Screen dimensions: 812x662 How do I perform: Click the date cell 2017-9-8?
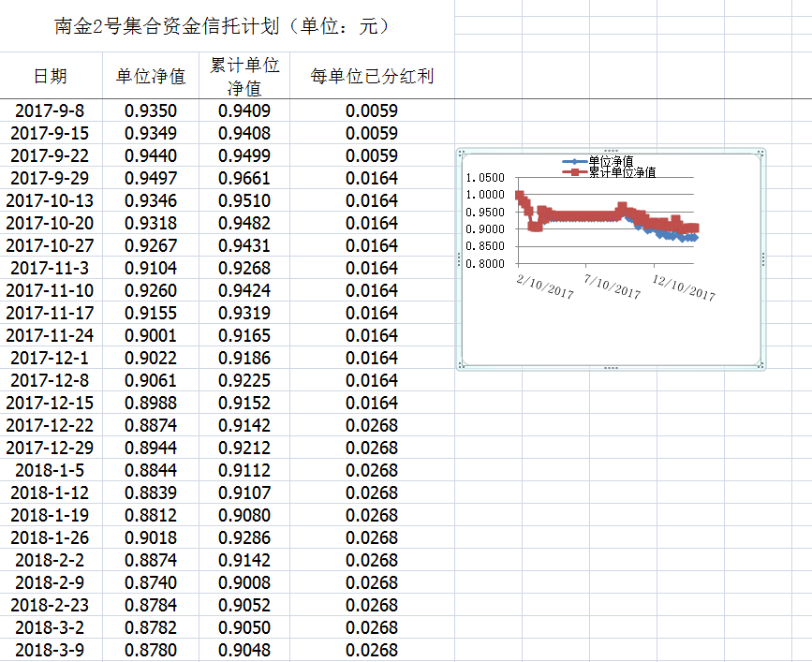(50, 110)
